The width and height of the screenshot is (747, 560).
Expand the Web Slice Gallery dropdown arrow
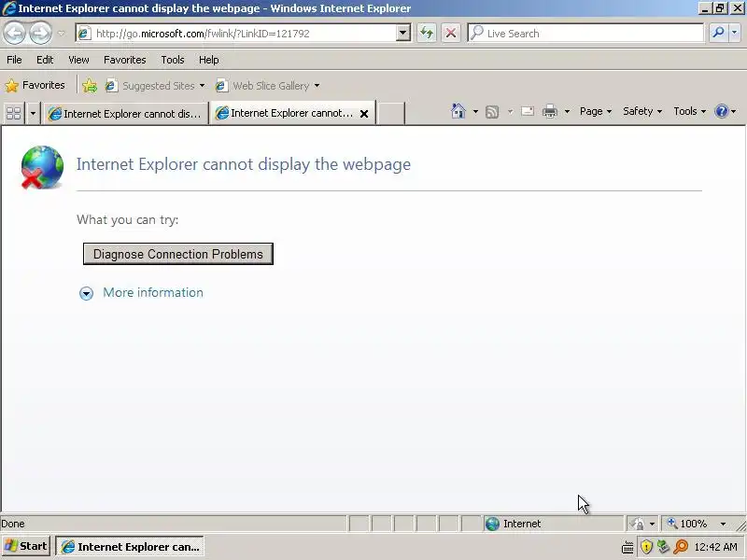(317, 86)
